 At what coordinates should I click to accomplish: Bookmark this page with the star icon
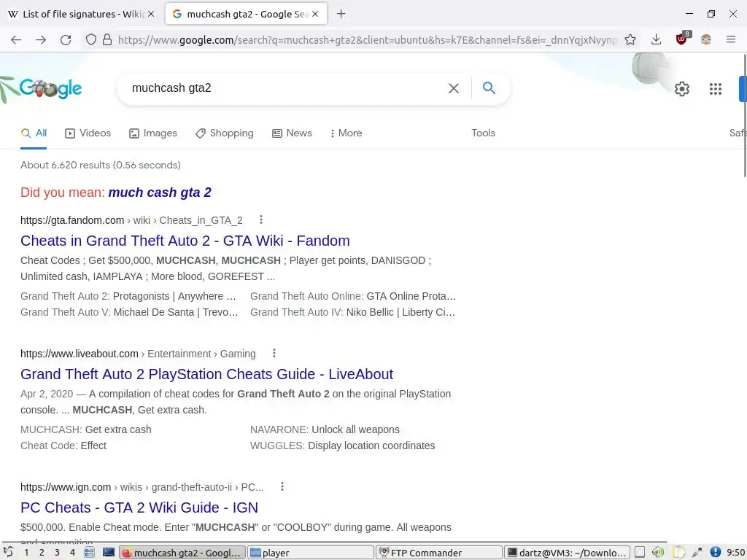630,39
